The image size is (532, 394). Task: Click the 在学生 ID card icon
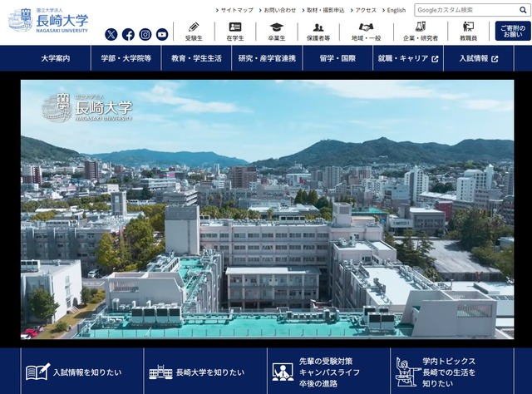pos(235,27)
